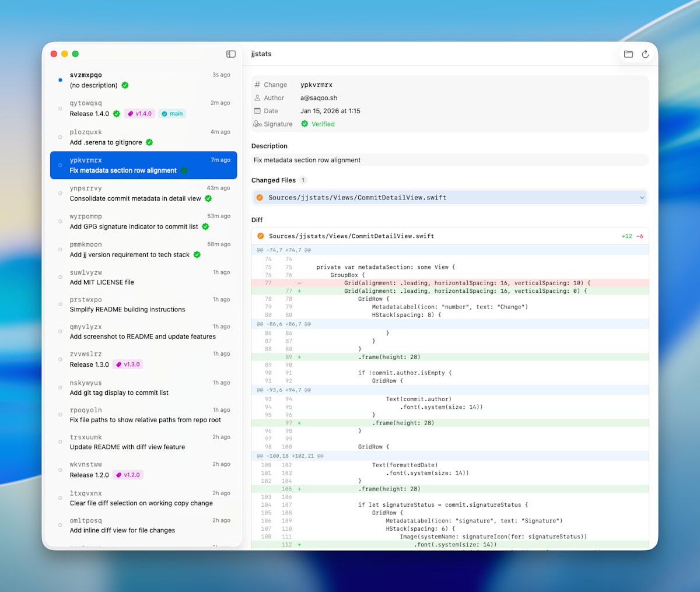The width and height of the screenshot is (700, 592).
Task: Click the Changed Files count badge
Action: click(x=303, y=180)
